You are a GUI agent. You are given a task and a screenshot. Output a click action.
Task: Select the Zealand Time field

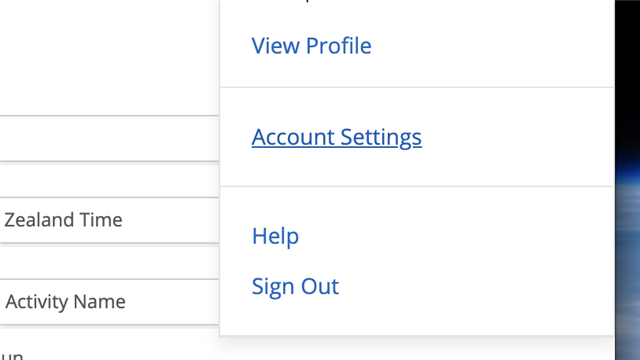pos(109,220)
